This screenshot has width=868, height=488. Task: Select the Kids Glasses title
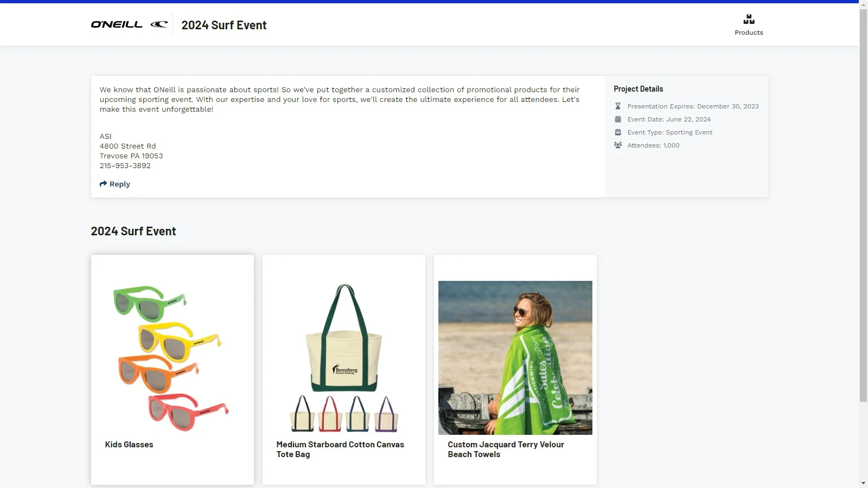click(x=129, y=445)
